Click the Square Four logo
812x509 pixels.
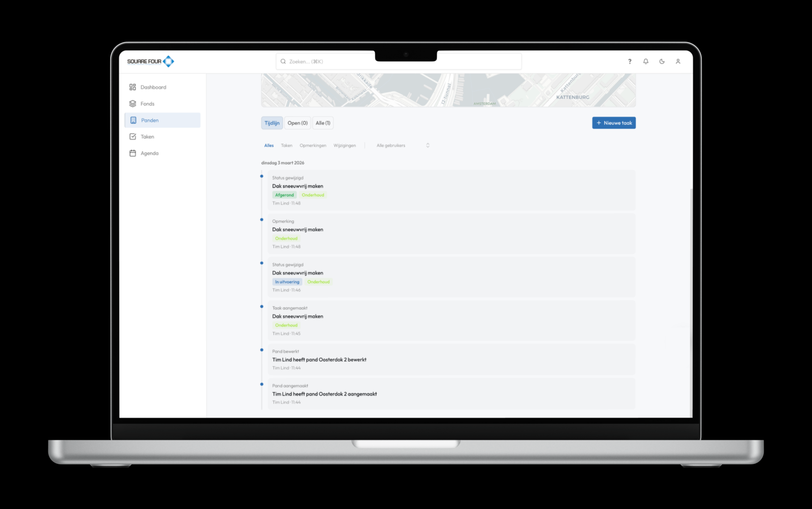pyautogui.click(x=151, y=61)
